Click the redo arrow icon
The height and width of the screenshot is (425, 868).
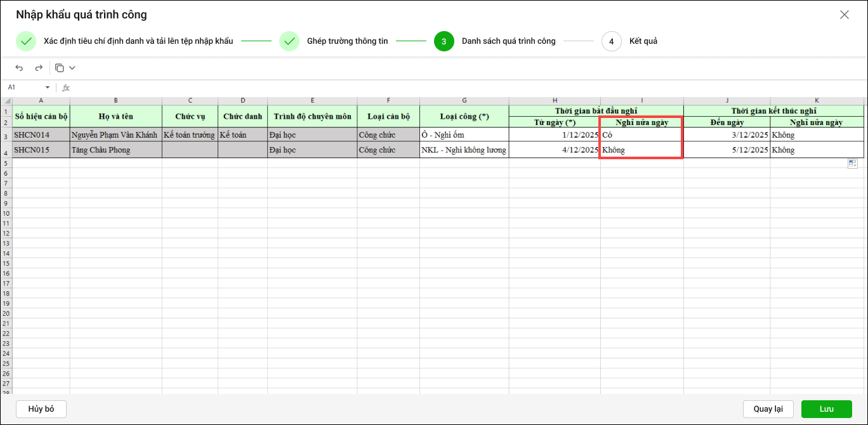tap(39, 68)
